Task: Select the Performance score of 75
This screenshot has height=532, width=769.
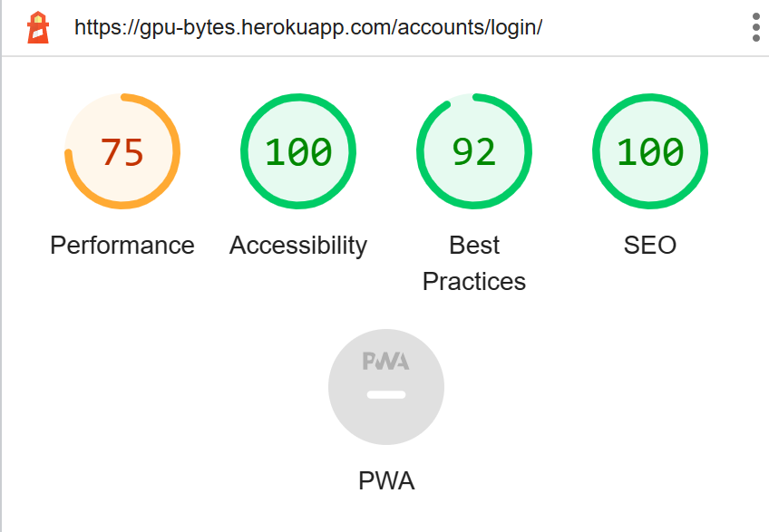Action: 122,152
